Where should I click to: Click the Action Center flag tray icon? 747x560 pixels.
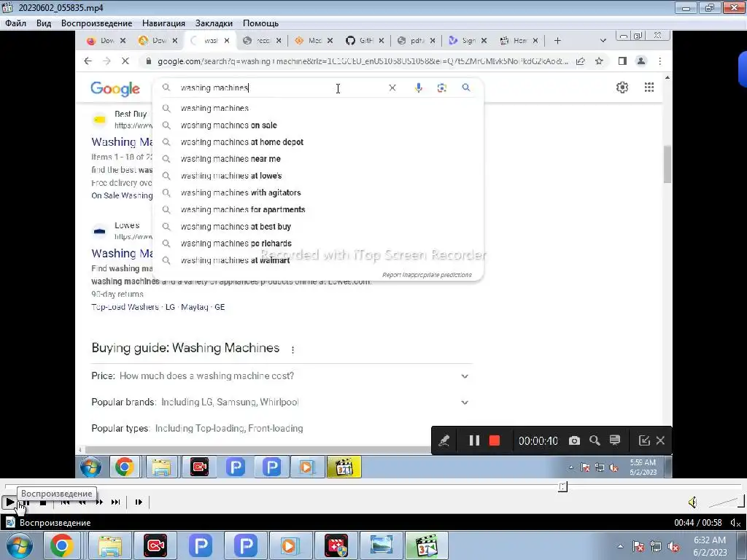pos(638,546)
